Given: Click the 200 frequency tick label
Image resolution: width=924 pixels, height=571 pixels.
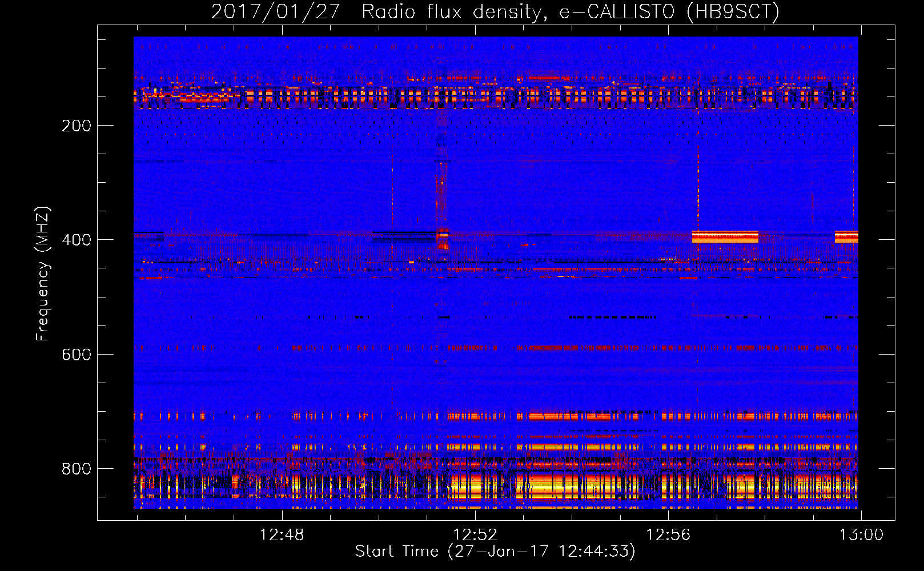Looking at the screenshot, I should pos(77,126).
